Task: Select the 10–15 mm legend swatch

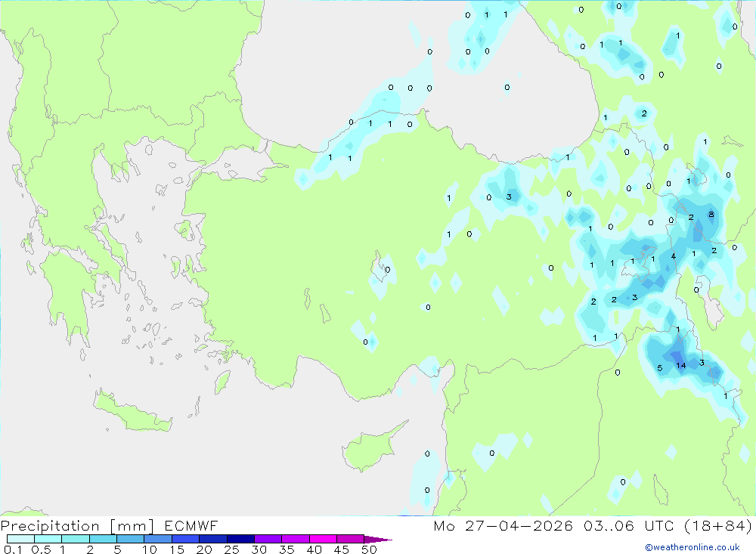Action: tap(158, 539)
